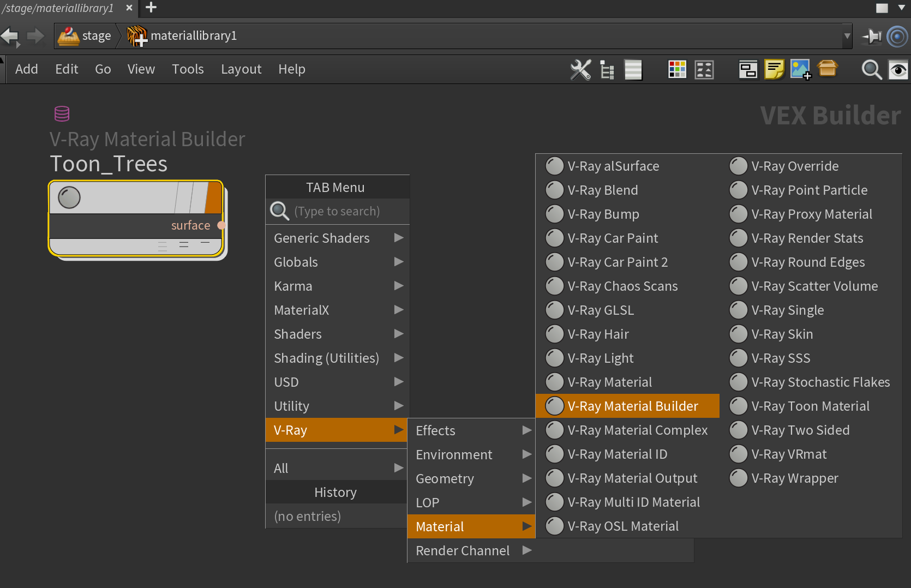911x588 pixels.
Task: Select the Toon_Trees node
Action: click(x=136, y=218)
